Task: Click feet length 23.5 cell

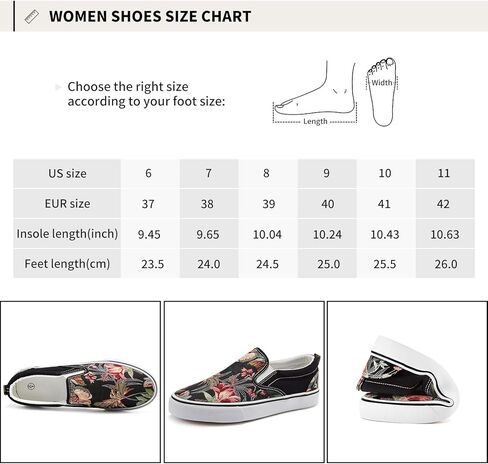Action: tap(150, 264)
